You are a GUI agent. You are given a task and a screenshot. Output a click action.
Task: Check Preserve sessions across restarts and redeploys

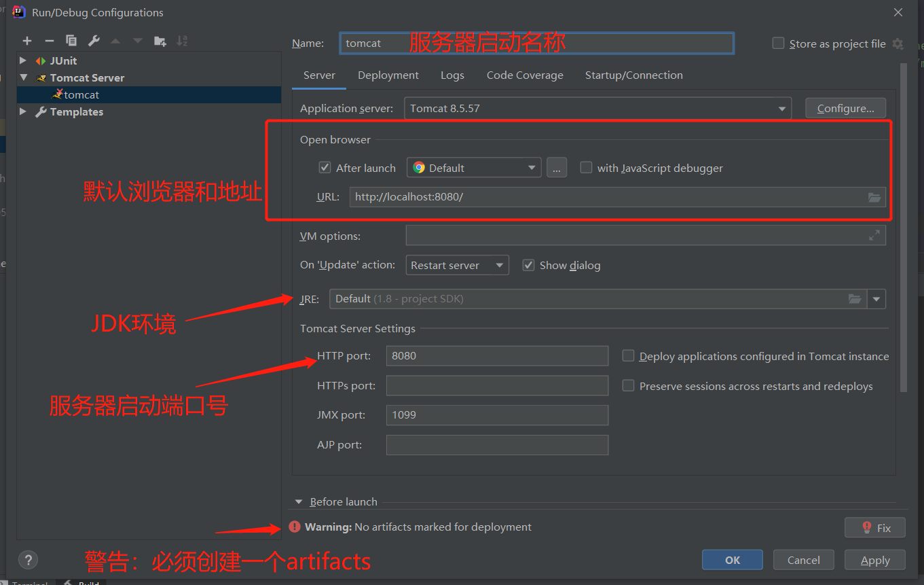(628, 386)
